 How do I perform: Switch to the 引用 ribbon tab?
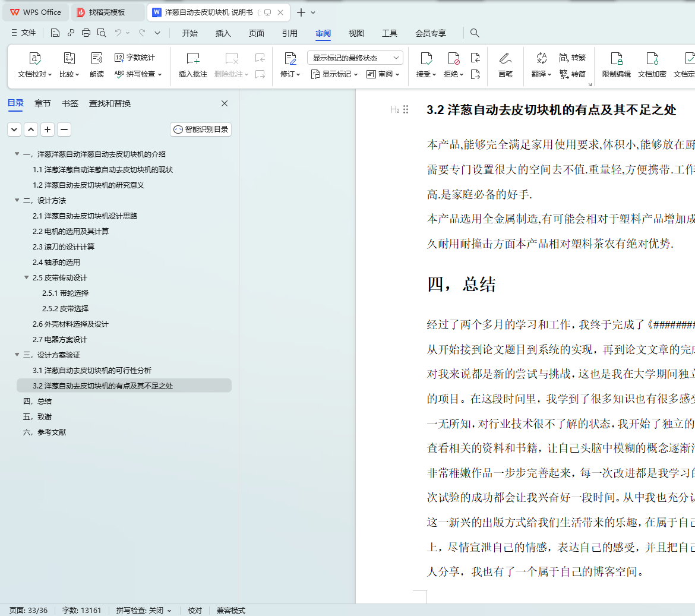click(x=289, y=33)
